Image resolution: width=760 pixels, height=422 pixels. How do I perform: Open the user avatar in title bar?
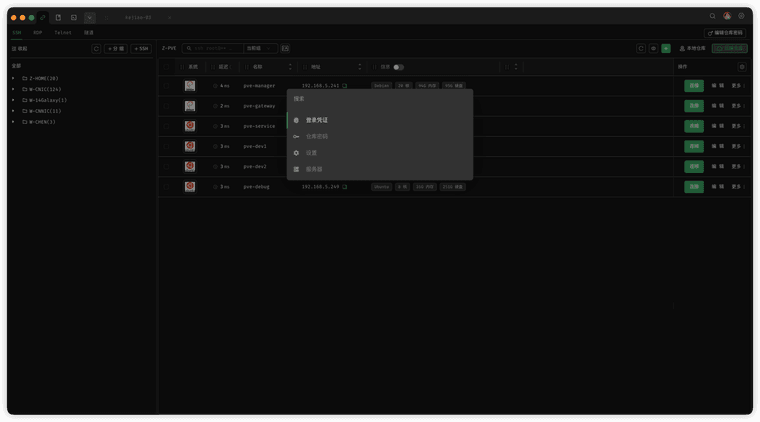[727, 16]
